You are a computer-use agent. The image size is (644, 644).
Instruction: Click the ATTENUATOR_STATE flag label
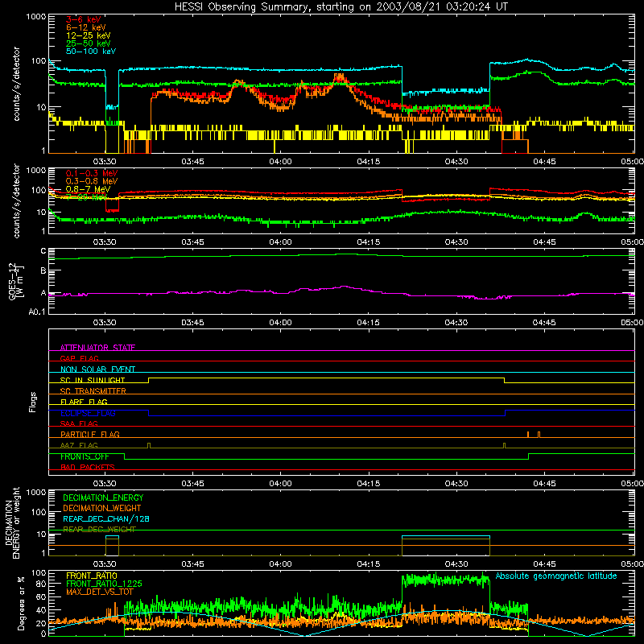tap(97, 348)
